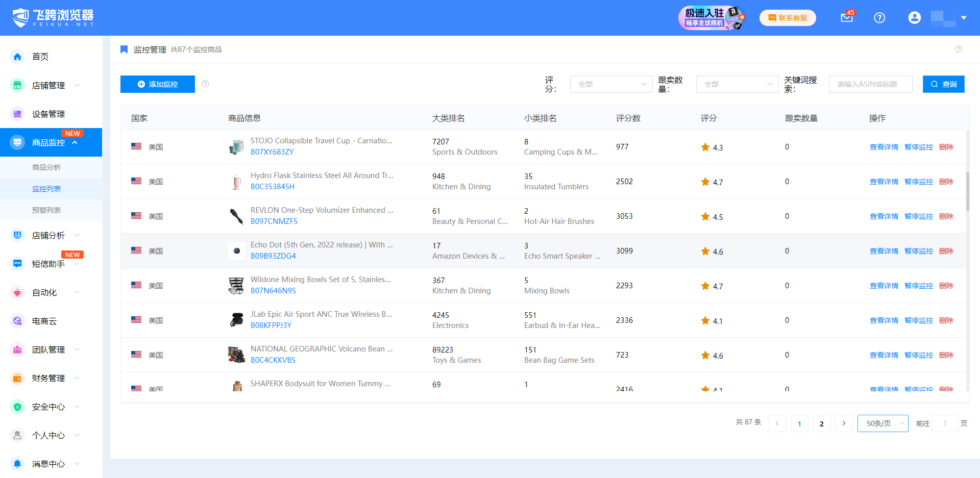This screenshot has height=478, width=980.
Task: Select 预警列表 in the sidebar submenu
Action: point(46,210)
